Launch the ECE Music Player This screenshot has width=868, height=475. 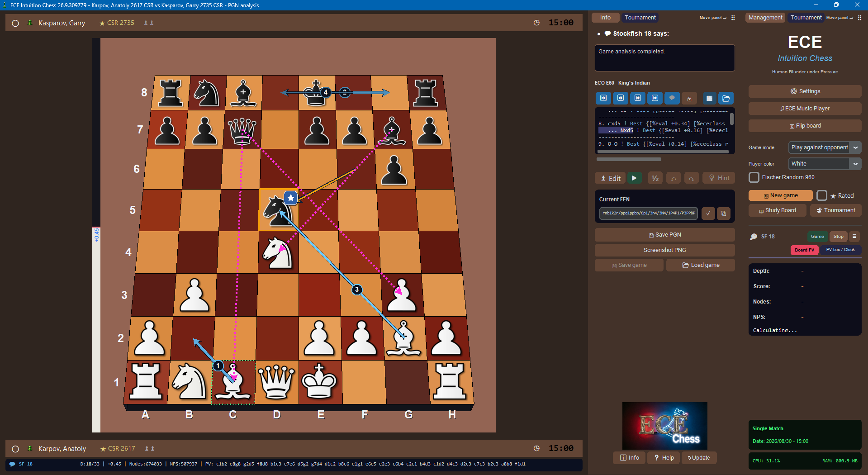pyautogui.click(x=805, y=109)
